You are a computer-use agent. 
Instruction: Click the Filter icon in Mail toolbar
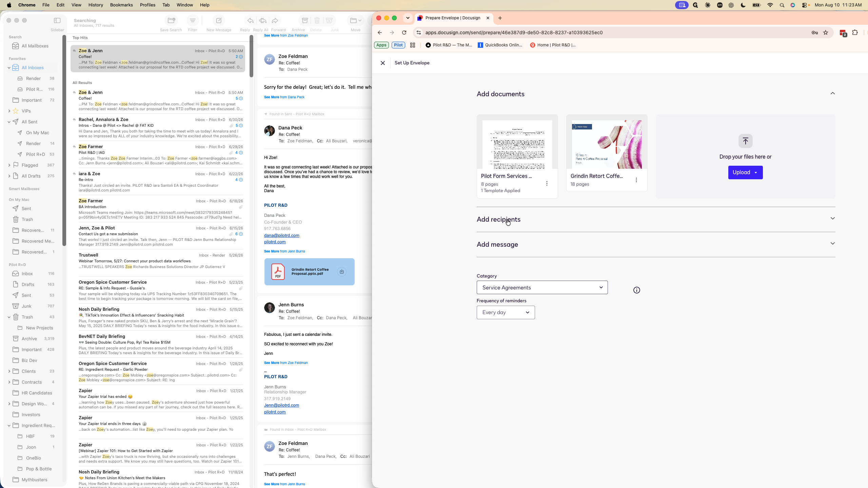[193, 21]
